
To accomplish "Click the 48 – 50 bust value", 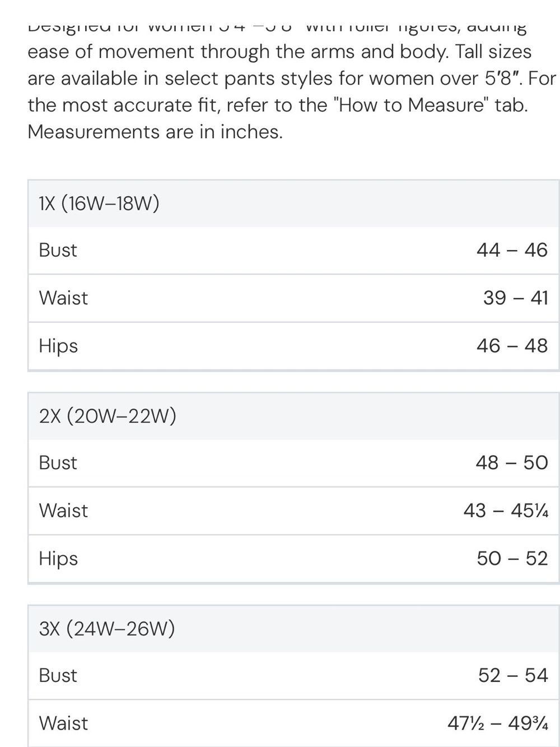I will [x=511, y=463].
